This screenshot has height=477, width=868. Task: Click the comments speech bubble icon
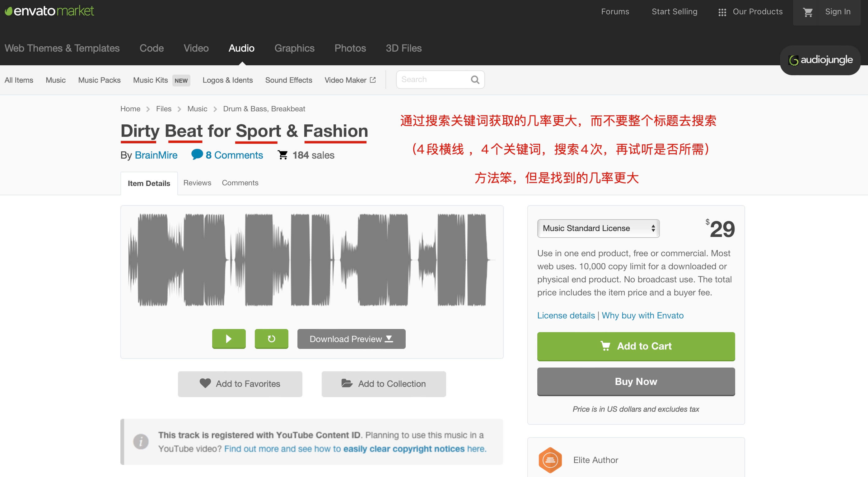point(197,154)
